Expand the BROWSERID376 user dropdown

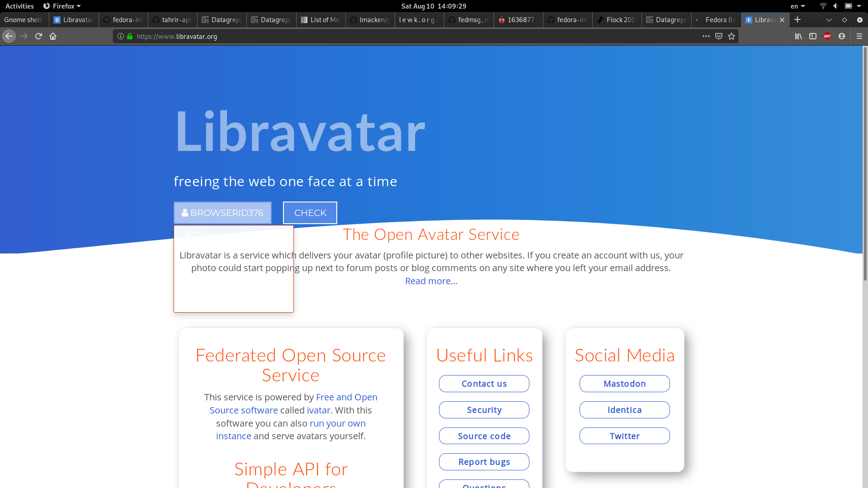pyautogui.click(x=222, y=213)
